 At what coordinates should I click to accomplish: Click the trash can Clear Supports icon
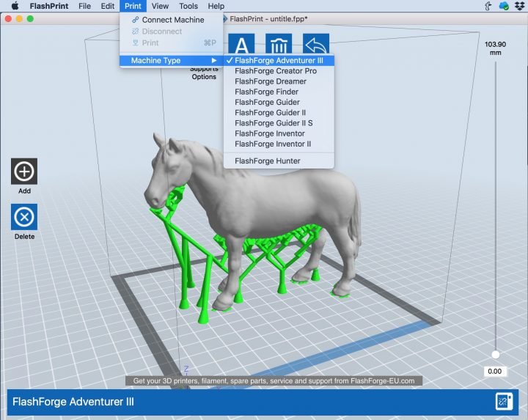(279, 44)
